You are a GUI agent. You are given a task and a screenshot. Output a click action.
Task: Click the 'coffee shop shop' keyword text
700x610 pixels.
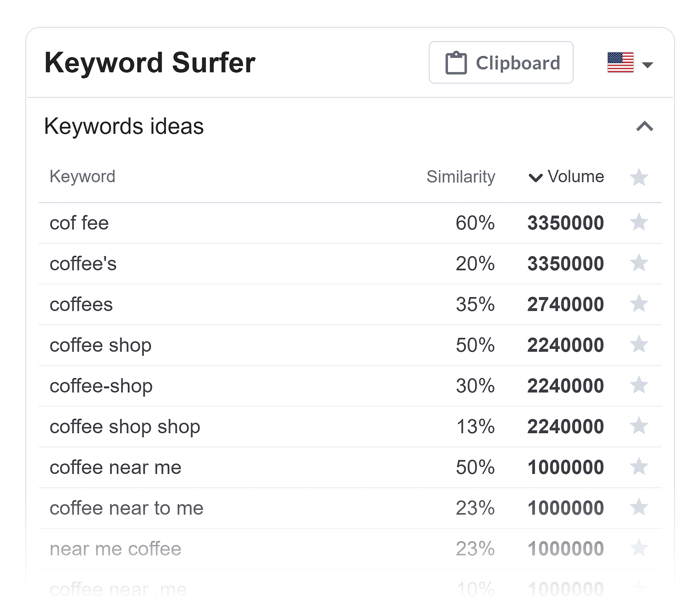click(125, 427)
